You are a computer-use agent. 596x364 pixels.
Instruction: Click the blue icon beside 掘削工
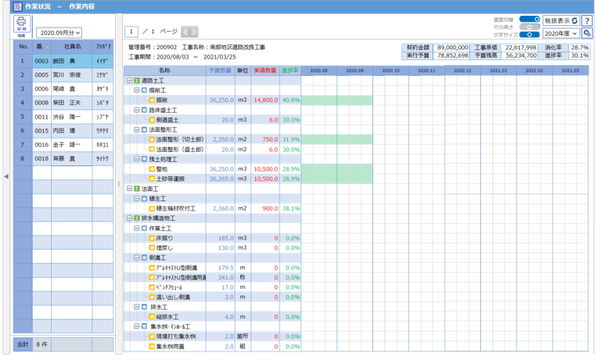click(x=144, y=90)
